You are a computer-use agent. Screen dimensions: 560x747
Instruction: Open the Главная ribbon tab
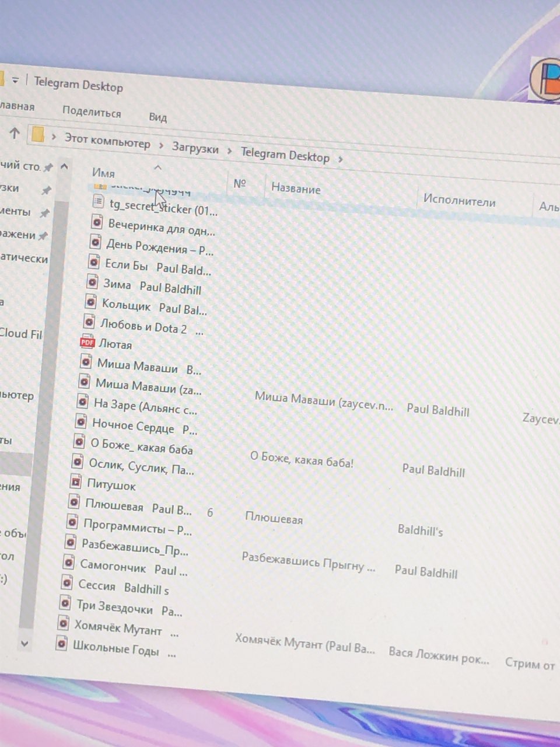tap(17, 106)
